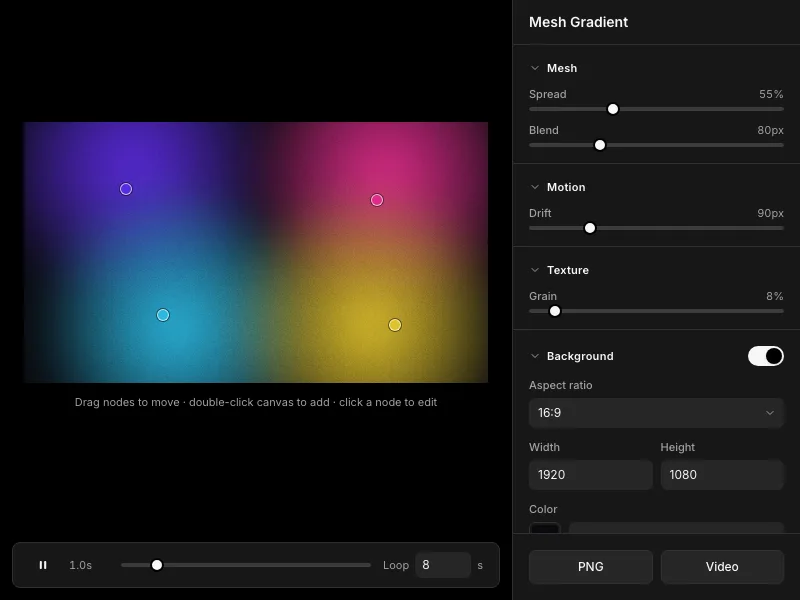Select the purple gradient node
800x600 pixels.
(x=126, y=189)
